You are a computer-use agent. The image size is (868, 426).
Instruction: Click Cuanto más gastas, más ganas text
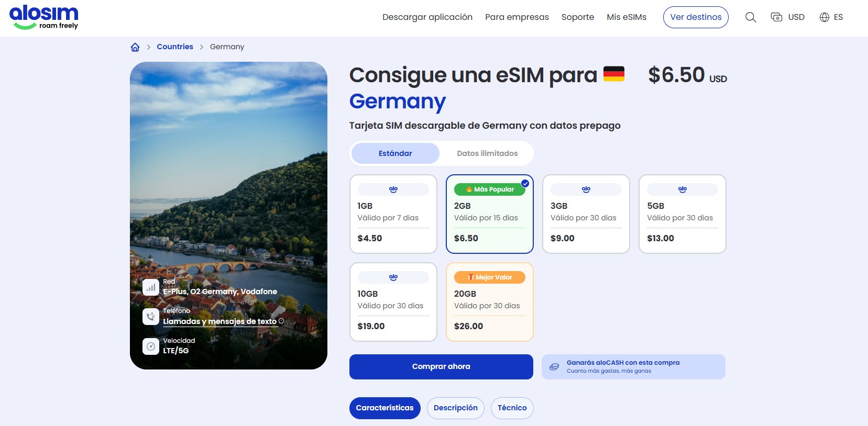click(x=609, y=371)
